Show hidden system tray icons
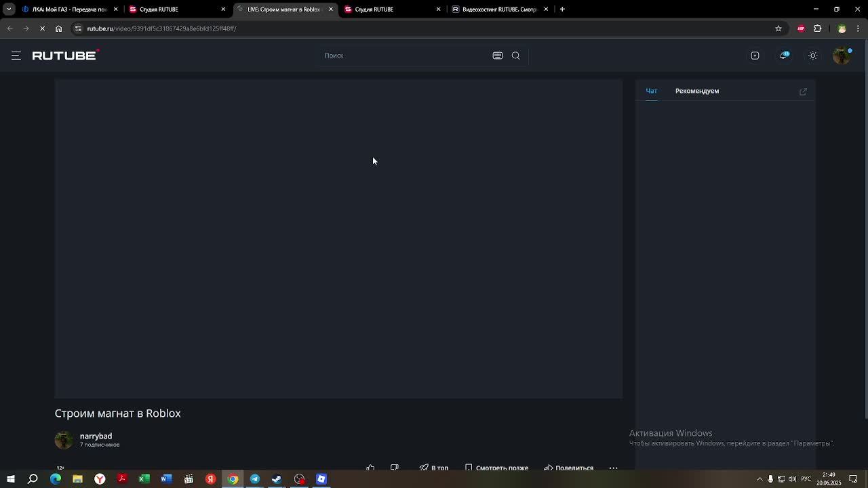This screenshot has width=868, height=488. (759, 479)
